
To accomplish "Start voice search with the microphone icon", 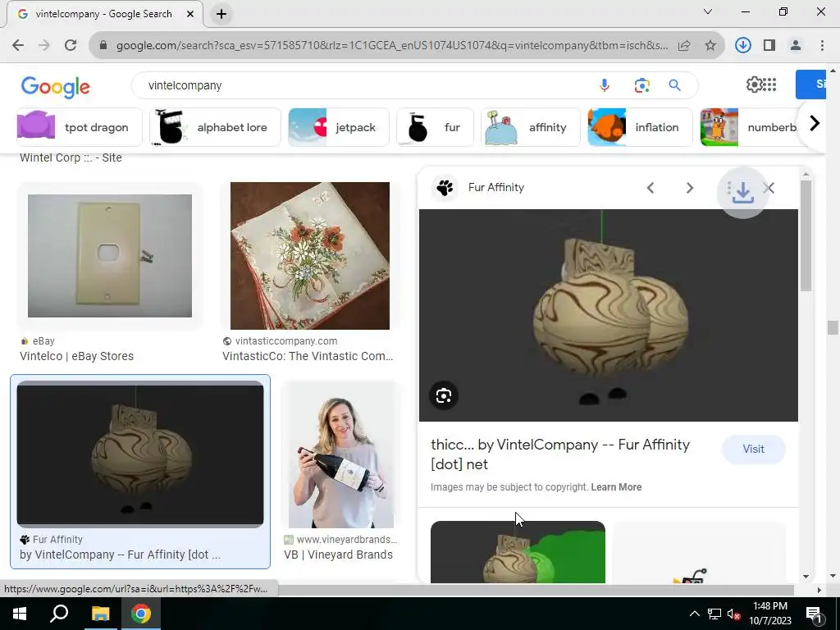I will point(605,85).
